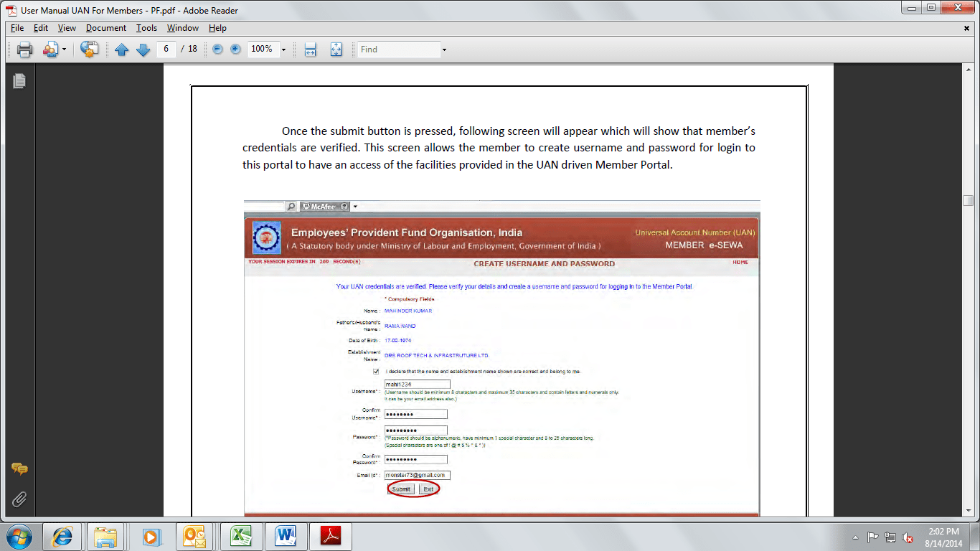Click the 100% zoom level field

[x=263, y=49]
